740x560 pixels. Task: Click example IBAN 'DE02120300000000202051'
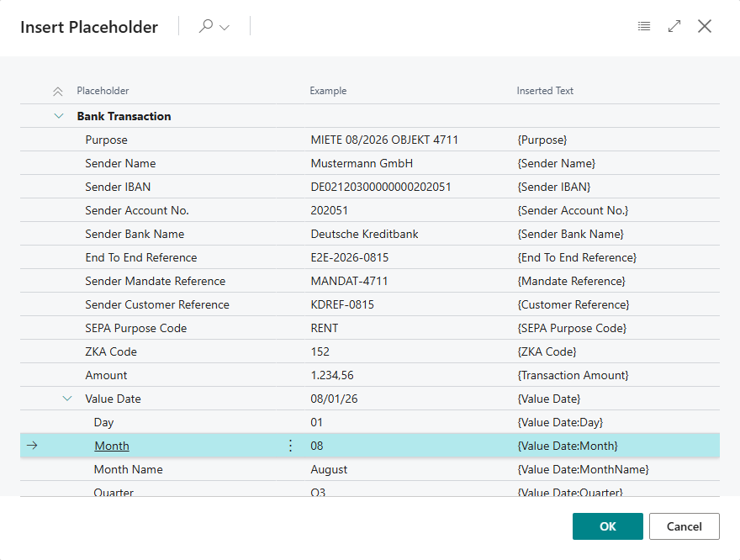(380, 187)
